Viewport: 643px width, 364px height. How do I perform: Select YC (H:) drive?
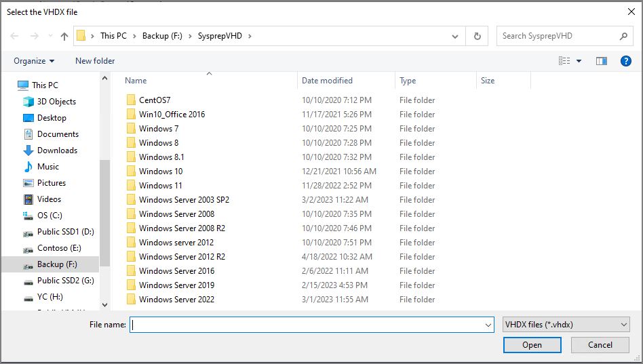pyautogui.click(x=50, y=297)
